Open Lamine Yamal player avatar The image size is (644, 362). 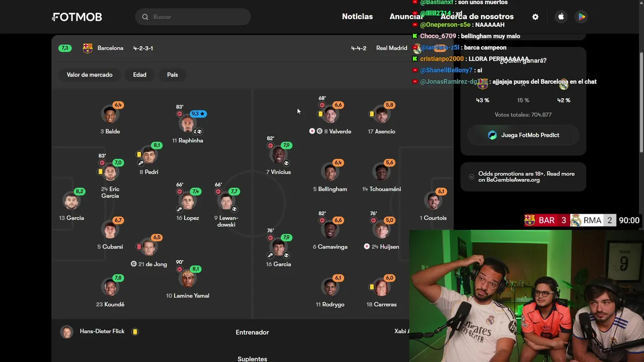tap(187, 279)
